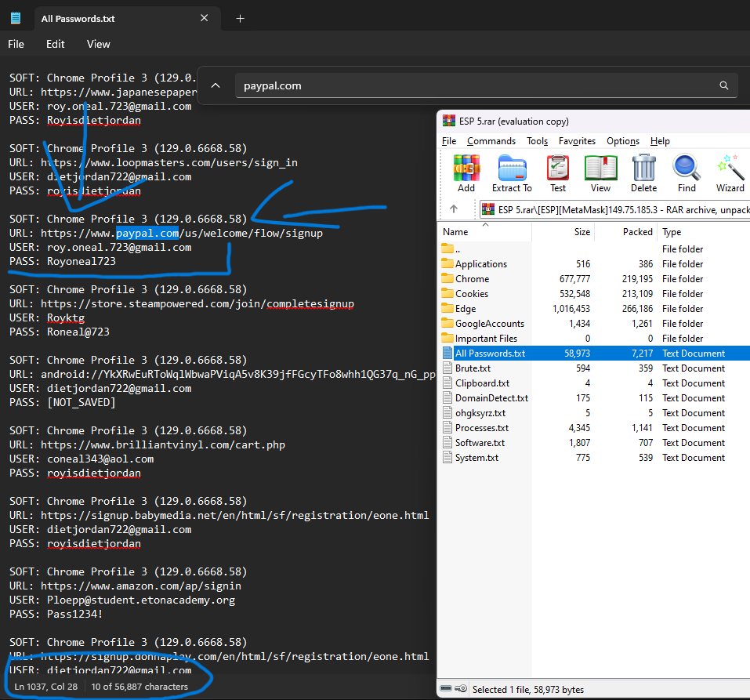Add a new Notepad tab

click(x=240, y=19)
